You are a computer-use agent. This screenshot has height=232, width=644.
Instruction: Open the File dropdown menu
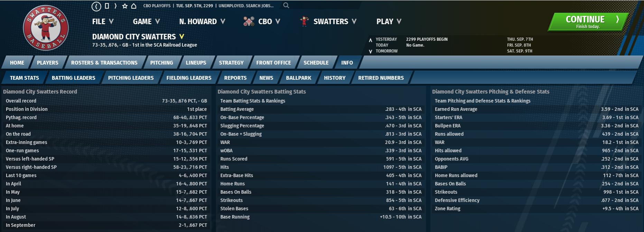coord(103,21)
